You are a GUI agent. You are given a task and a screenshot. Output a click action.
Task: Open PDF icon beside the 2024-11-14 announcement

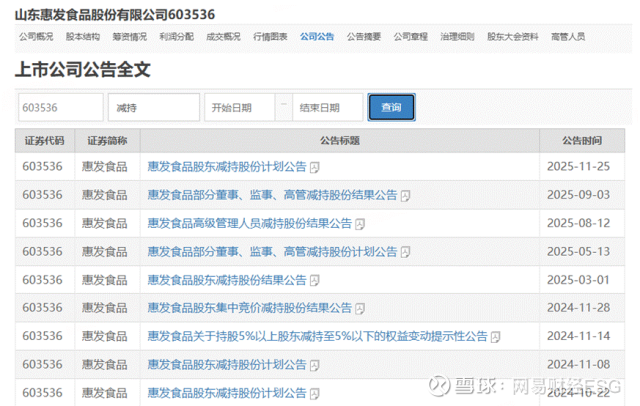pos(496,337)
